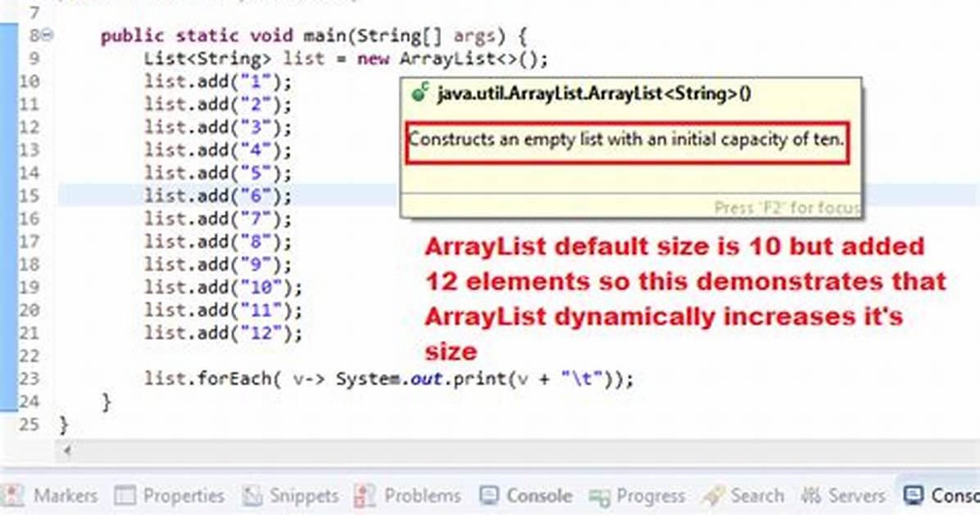This screenshot has width=980, height=515.
Task: Click the closing brace on line 24
Action: pos(107,403)
